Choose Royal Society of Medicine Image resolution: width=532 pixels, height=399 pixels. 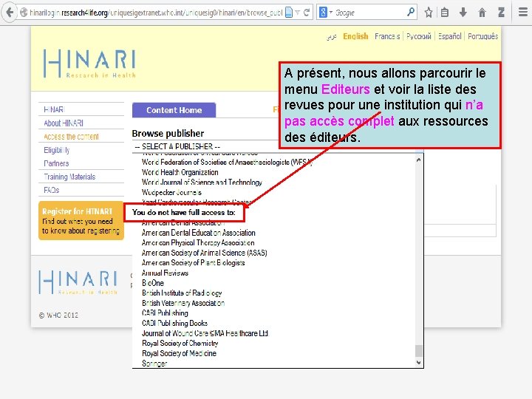[x=179, y=353]
